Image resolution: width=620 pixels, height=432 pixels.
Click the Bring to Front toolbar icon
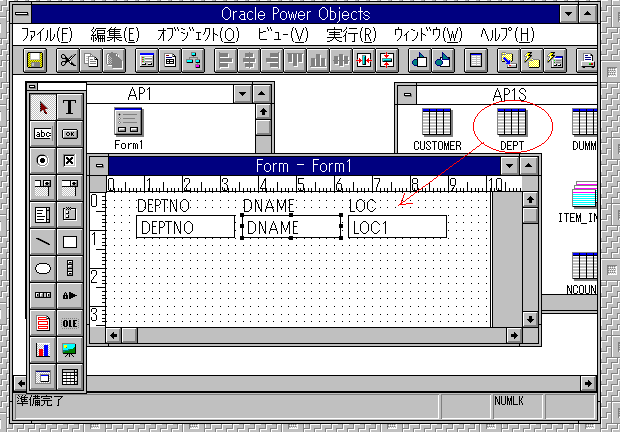tap(420, 60)
